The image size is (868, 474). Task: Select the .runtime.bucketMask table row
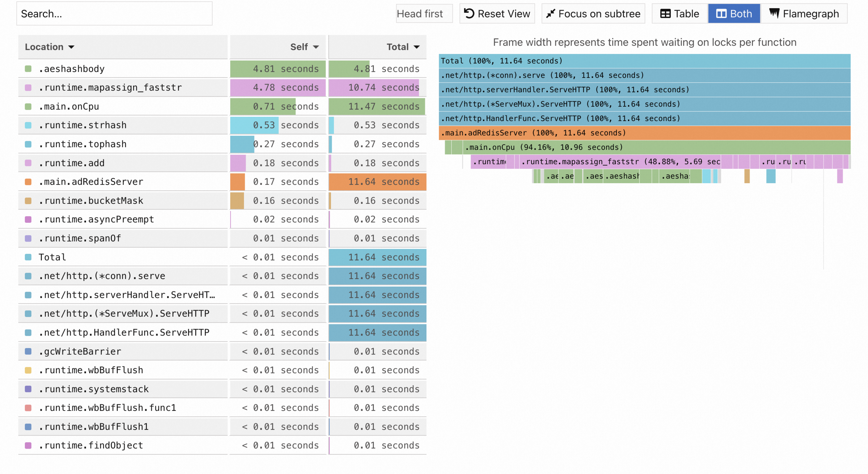click(222, 201)
